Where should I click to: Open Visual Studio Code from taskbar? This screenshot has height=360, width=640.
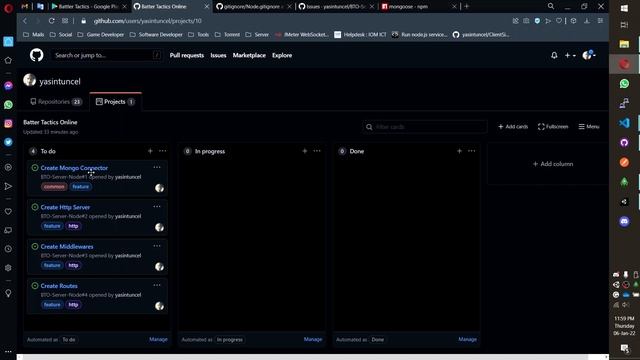point(624,123)
